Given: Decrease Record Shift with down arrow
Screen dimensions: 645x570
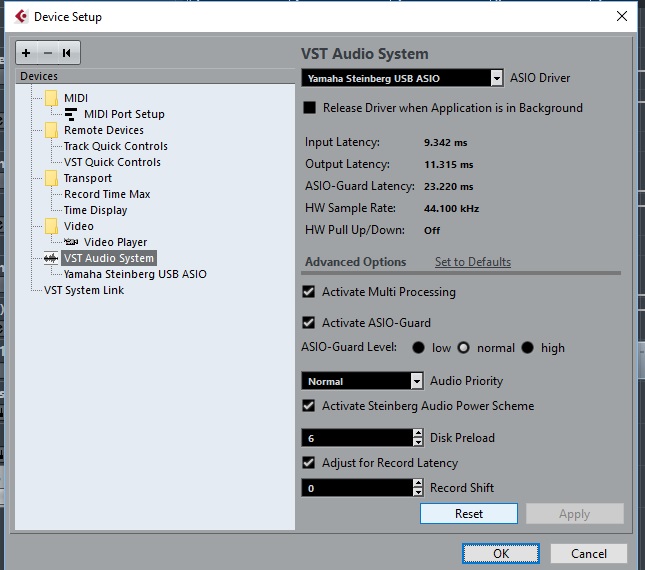Looking at the screenshot, I should click(418, 492).
